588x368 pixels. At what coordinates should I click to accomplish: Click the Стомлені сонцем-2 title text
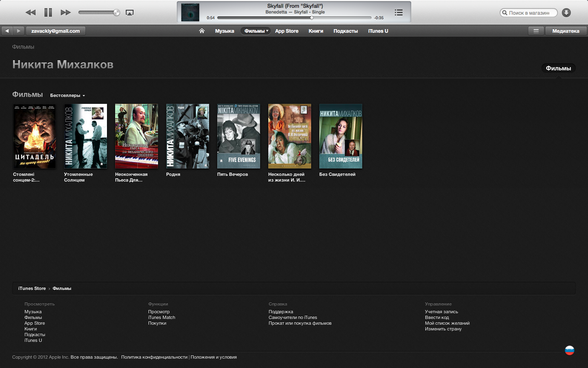click(x=26, y=177)
